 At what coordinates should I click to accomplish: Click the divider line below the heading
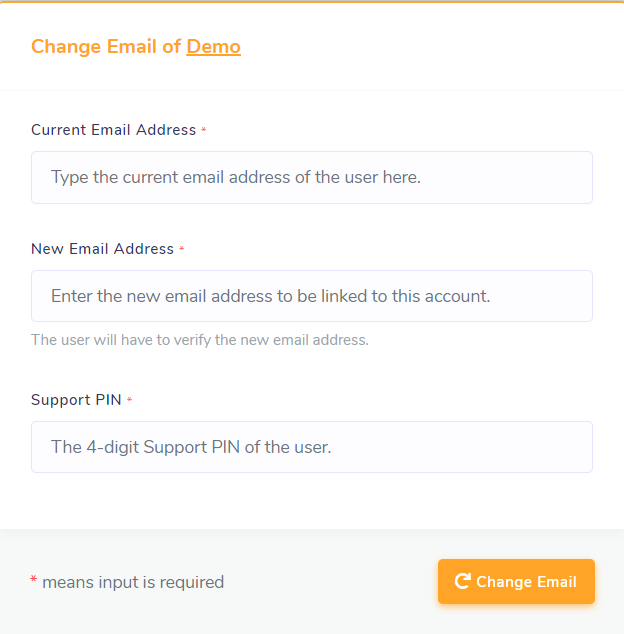coord(312,91)
